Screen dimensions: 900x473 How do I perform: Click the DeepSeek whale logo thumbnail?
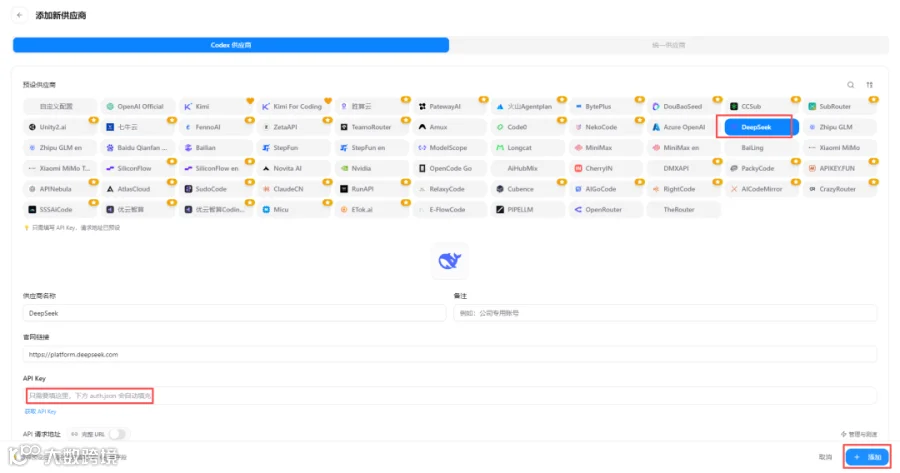coord(450,261)
